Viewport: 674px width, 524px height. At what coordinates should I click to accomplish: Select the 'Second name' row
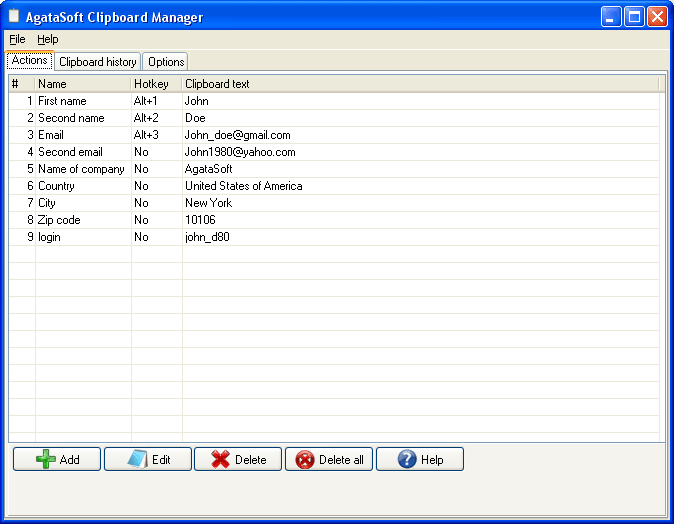334,118
